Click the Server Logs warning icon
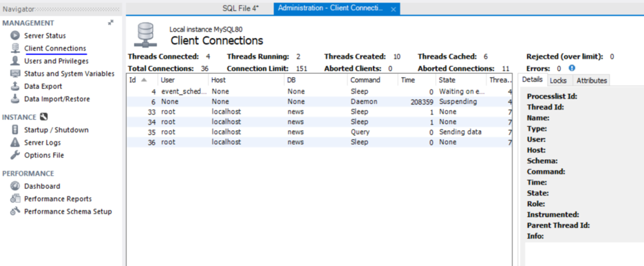The height and width of the screenshot is (266, 644). coord(15,143)
